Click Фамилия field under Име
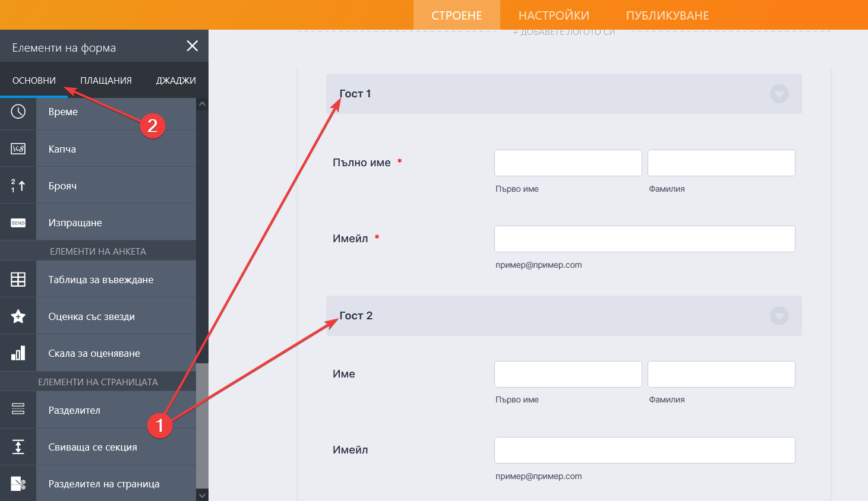Viewport: 868px width, 501px height. [x=721, y=374]
